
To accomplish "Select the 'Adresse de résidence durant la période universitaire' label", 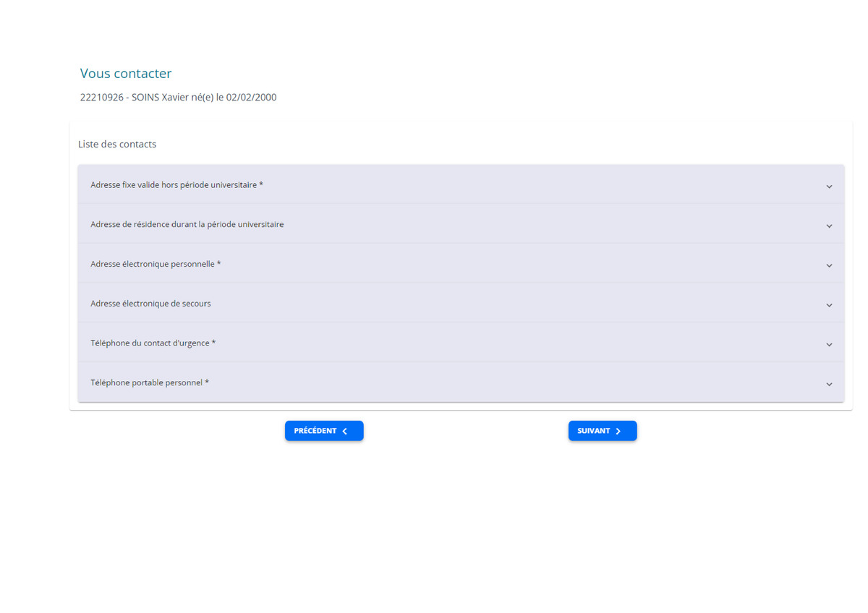I will coord(187,224).
